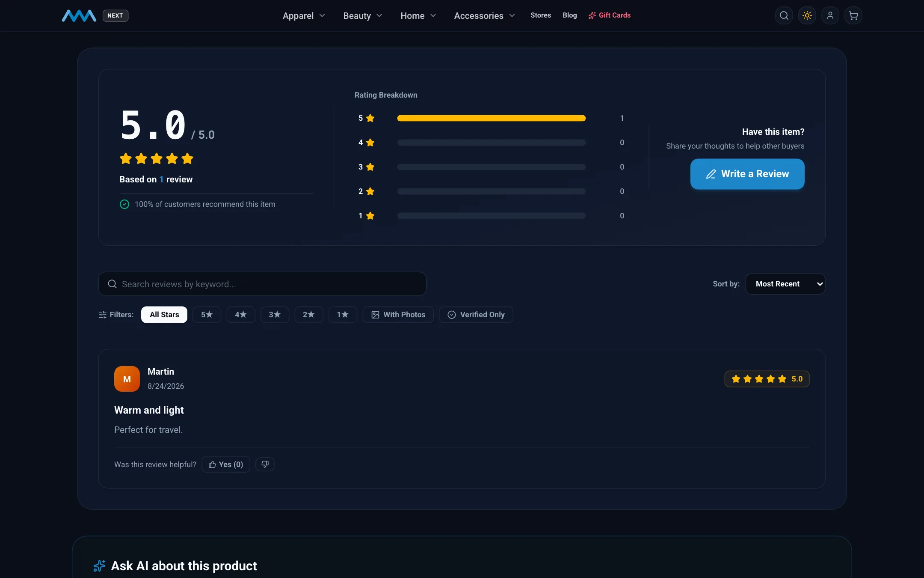Click the Gift Cards sparkle icon
This screenshot has height=578, width=924.
click(x=592, y=15)
